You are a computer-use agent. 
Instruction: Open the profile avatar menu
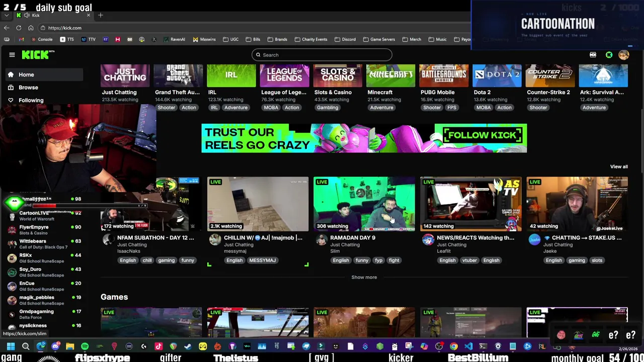click(x=624, y=55)
